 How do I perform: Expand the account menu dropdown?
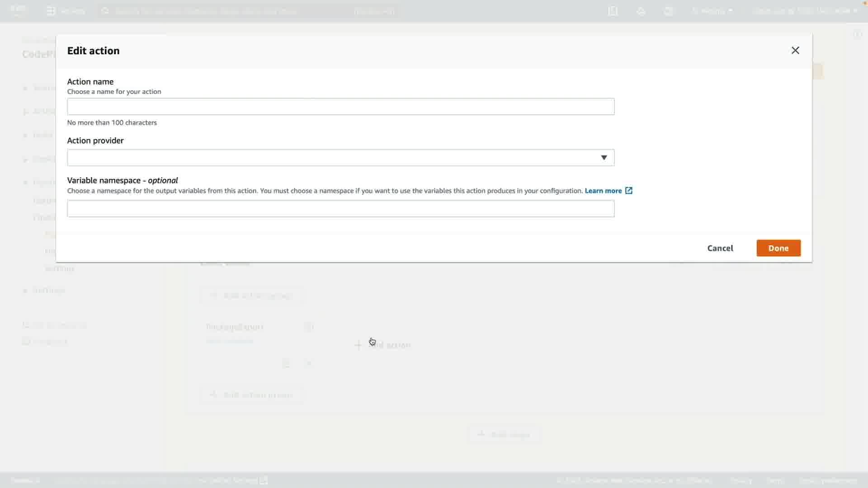point(805,11)
